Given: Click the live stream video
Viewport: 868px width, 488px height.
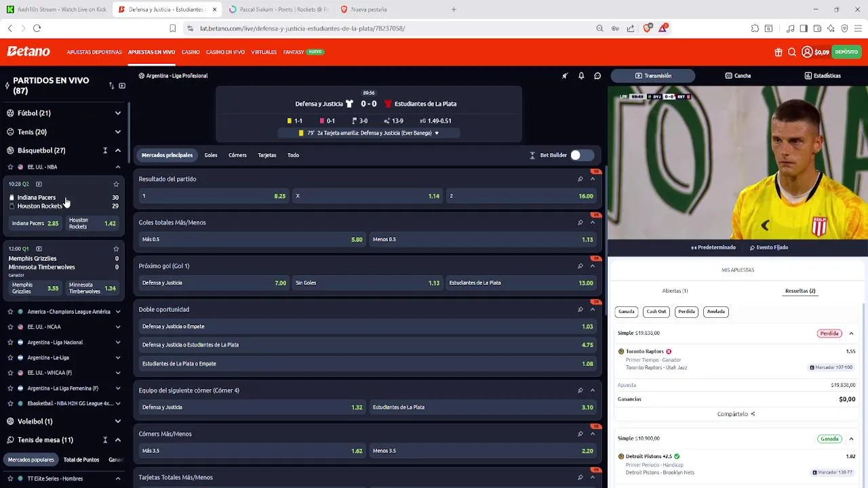Looking at the screenshot, I should 738,163.
